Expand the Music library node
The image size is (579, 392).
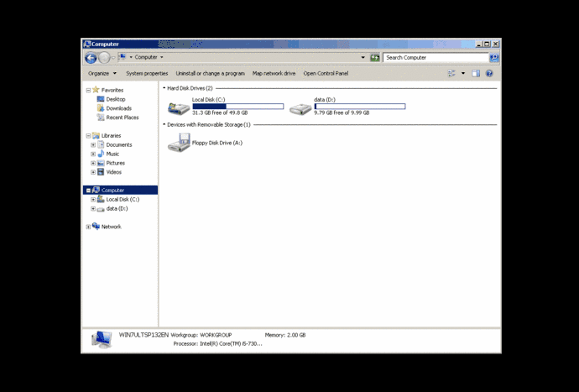(x=93, y=154)
